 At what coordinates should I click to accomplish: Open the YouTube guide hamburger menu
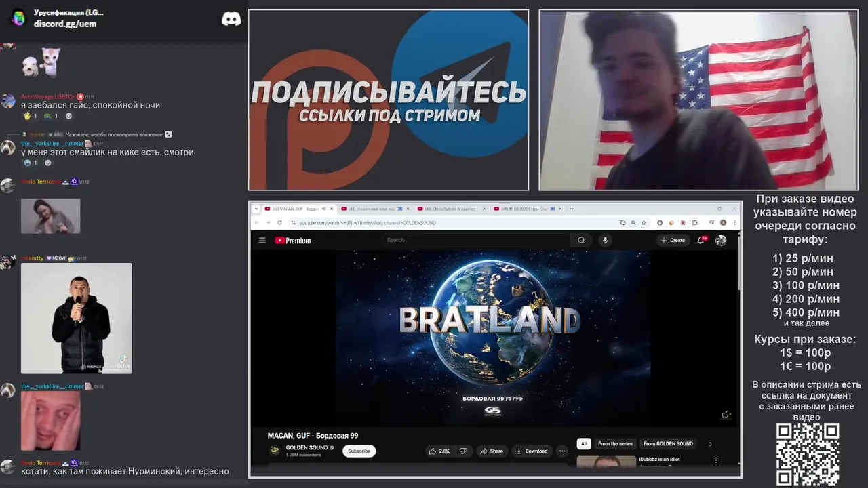click(x=262, y=240)
